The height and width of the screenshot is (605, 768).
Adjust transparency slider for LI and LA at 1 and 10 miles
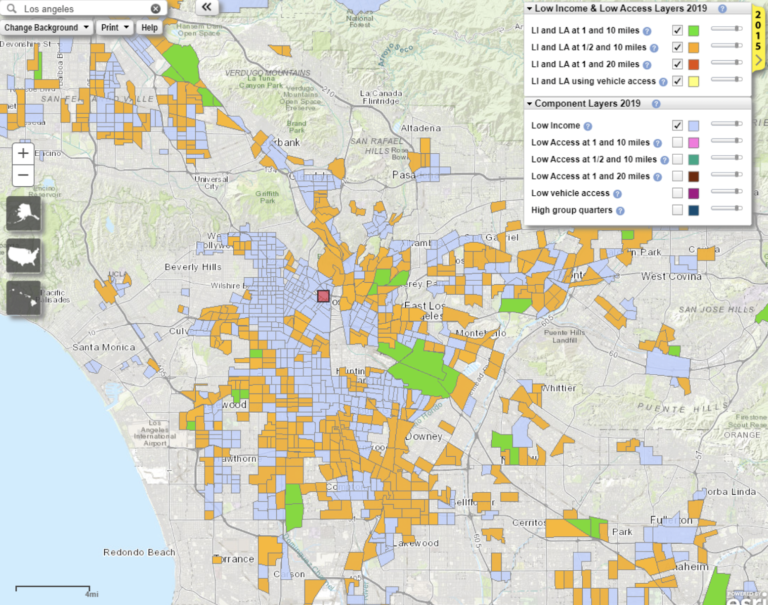[727, 29]
